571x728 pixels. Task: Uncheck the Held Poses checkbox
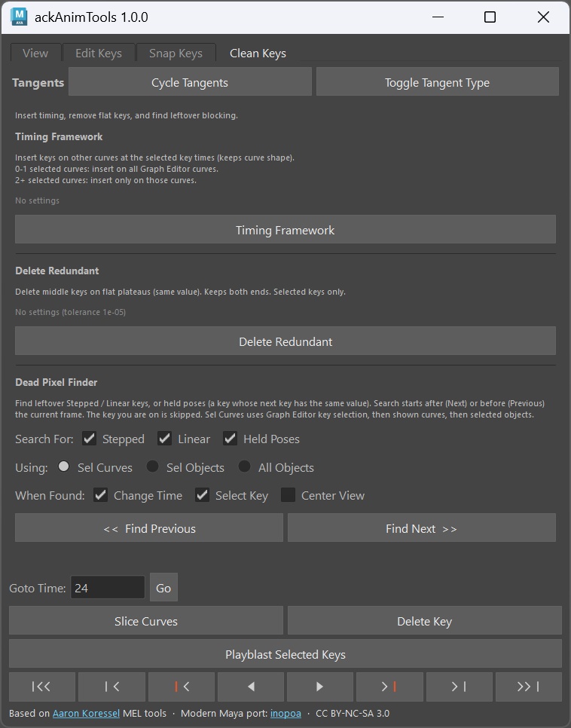[x=231, y=439]
